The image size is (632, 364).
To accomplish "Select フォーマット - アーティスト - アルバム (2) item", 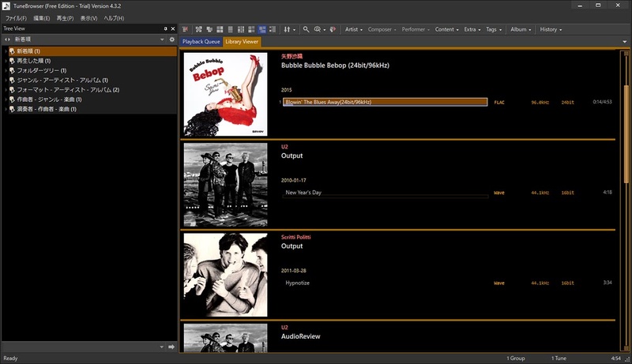I will pos(92,90).
